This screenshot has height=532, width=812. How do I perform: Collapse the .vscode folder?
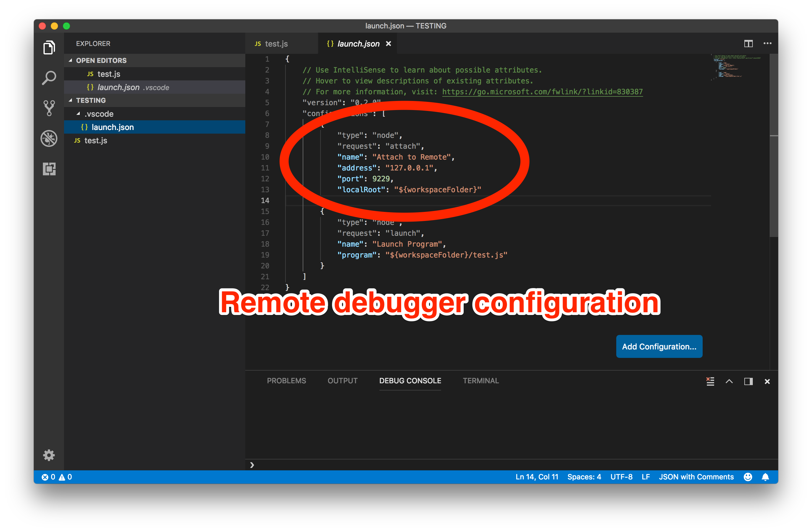coord(79,114)
